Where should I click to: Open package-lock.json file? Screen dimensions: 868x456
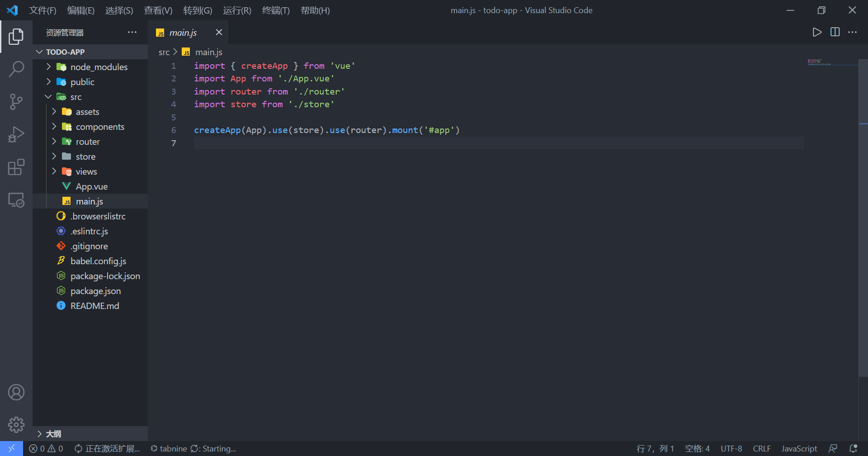[90, 276]
